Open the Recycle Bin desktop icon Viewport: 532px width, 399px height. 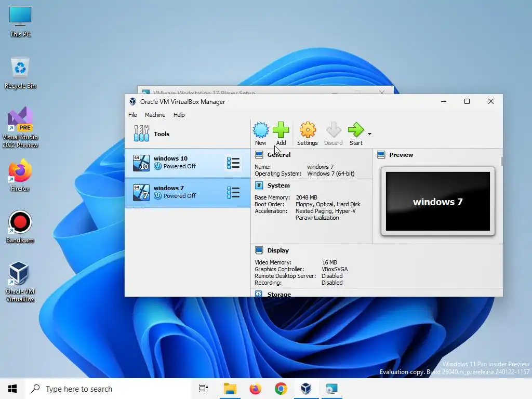pyautogui.click(x=20, y=73)
